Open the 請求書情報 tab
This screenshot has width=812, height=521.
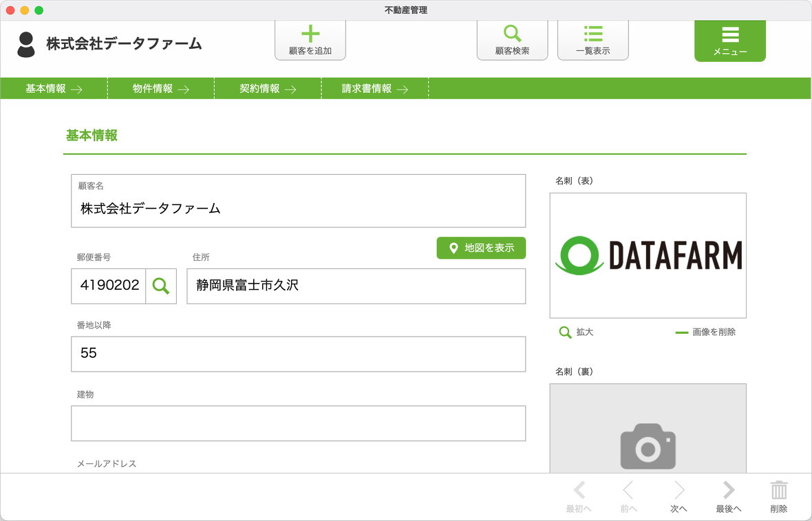click(x=375, y=89)
